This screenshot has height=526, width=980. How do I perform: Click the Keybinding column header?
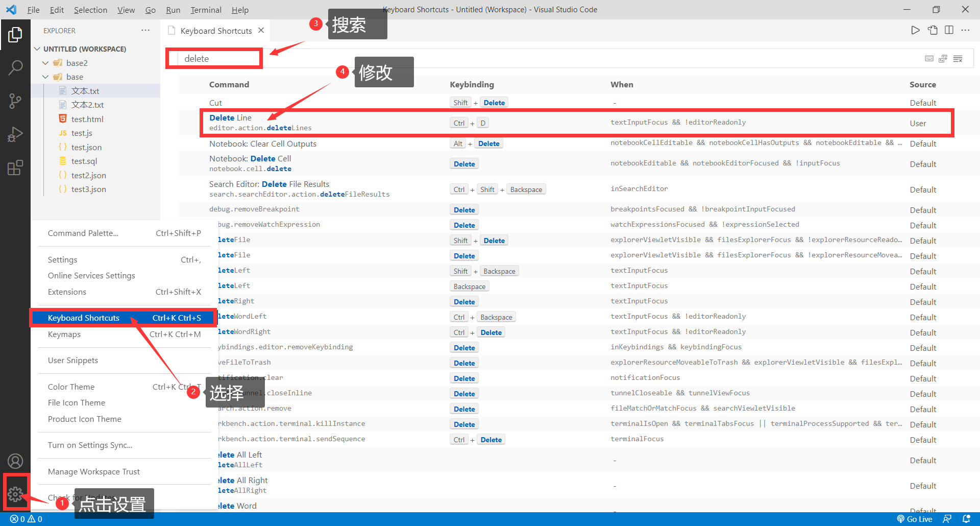[x=472, y=84]
